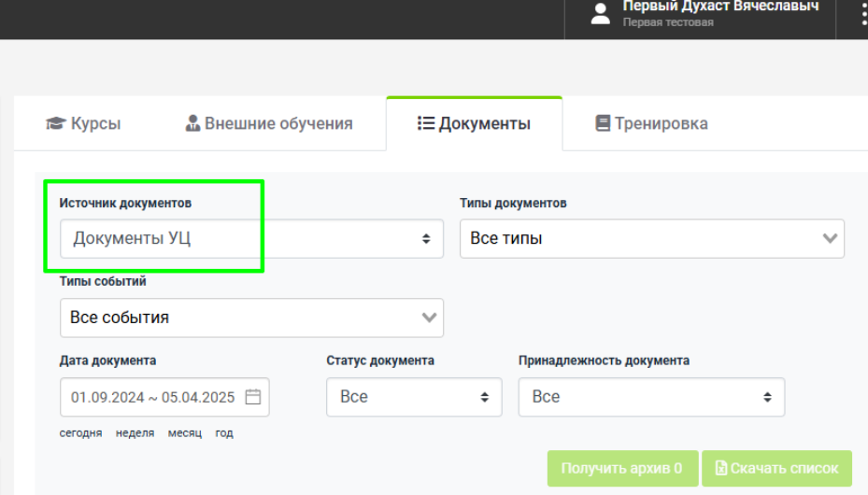Open the Принадлежность документа dropdown

point(651,397)
